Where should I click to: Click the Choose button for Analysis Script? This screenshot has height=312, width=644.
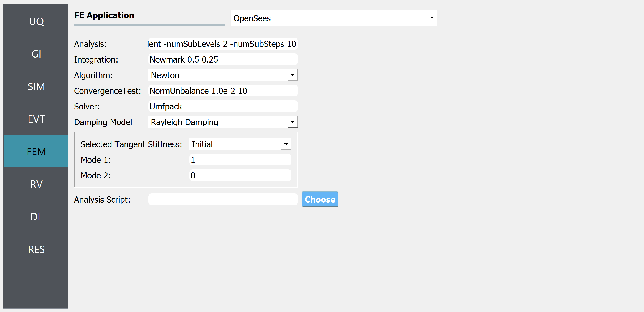tap(320, 199)
